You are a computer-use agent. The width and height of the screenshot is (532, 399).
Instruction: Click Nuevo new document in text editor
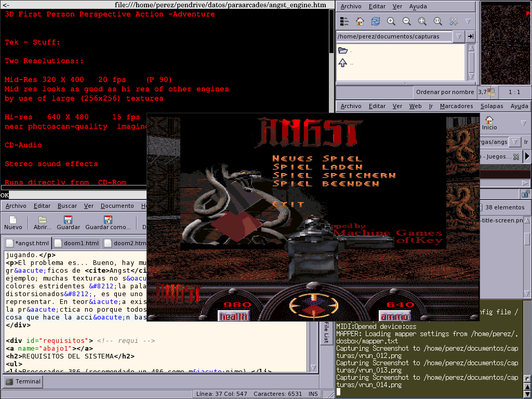pos(13,223)
